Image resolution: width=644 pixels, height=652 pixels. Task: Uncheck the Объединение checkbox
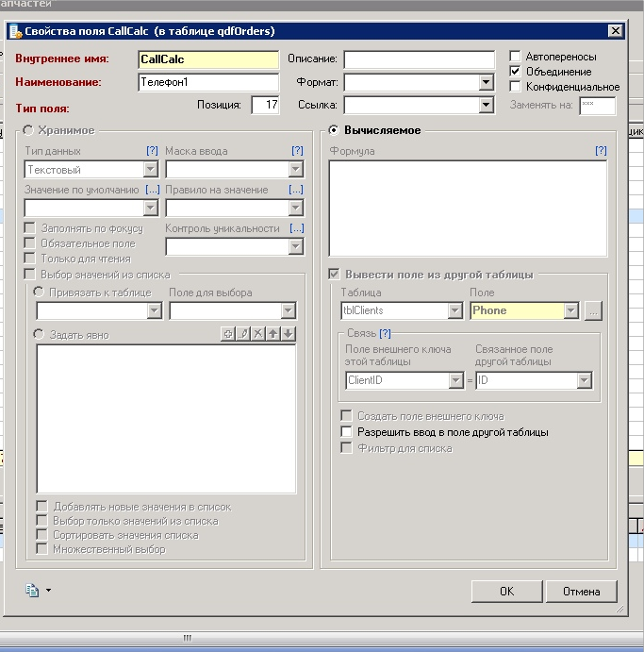[x=515, y=72]
